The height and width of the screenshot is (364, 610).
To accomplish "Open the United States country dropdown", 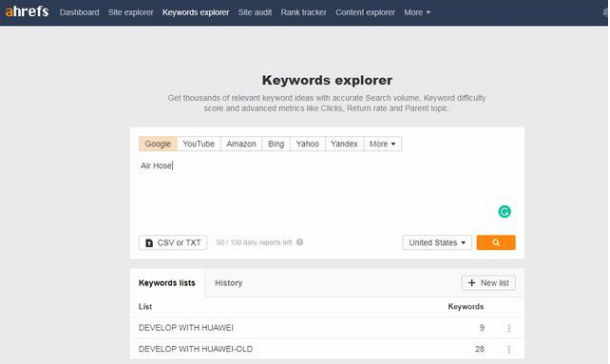I will (436, 242).
